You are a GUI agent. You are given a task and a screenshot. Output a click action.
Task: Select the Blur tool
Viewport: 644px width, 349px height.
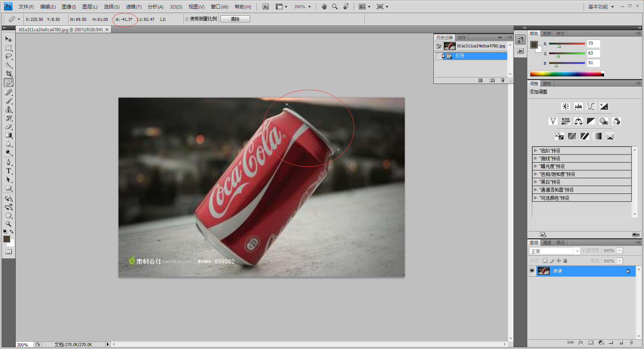(9, 144)
